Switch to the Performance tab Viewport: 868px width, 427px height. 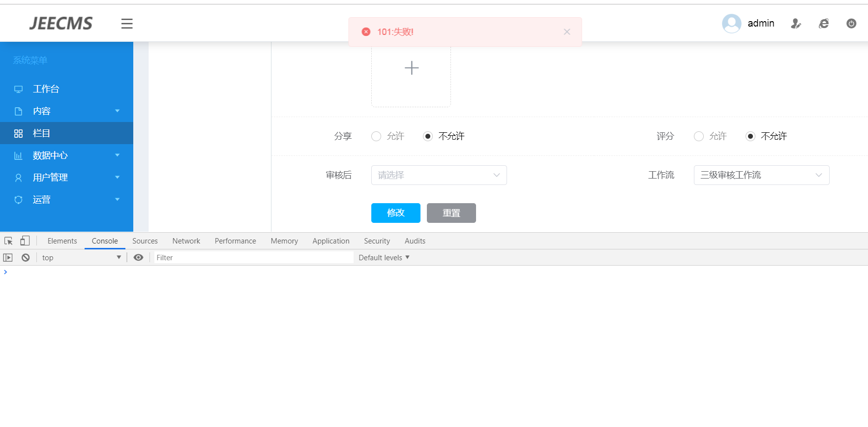coord(236,241)
